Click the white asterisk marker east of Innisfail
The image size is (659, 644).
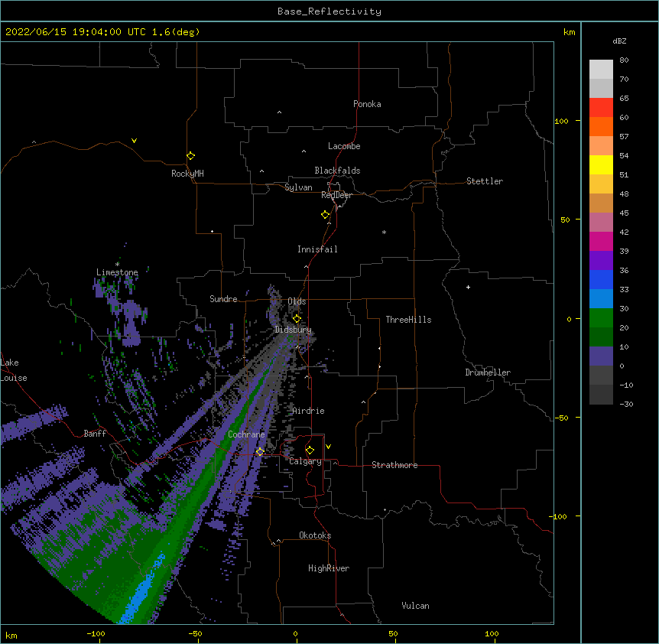point(384,232)
